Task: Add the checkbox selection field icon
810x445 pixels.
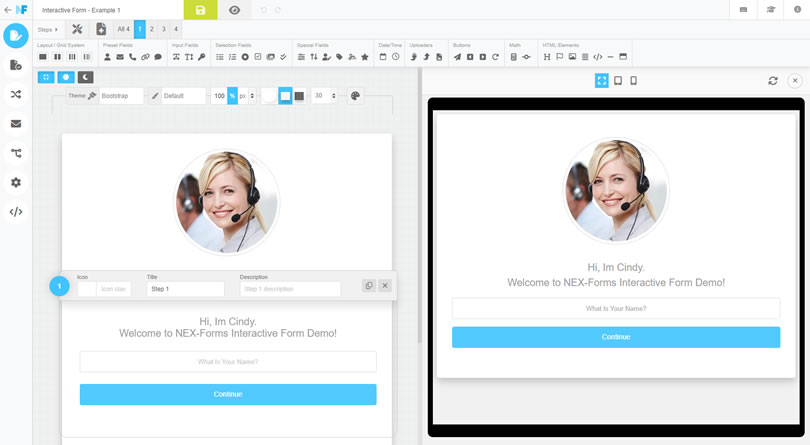Action: (258, 57)
